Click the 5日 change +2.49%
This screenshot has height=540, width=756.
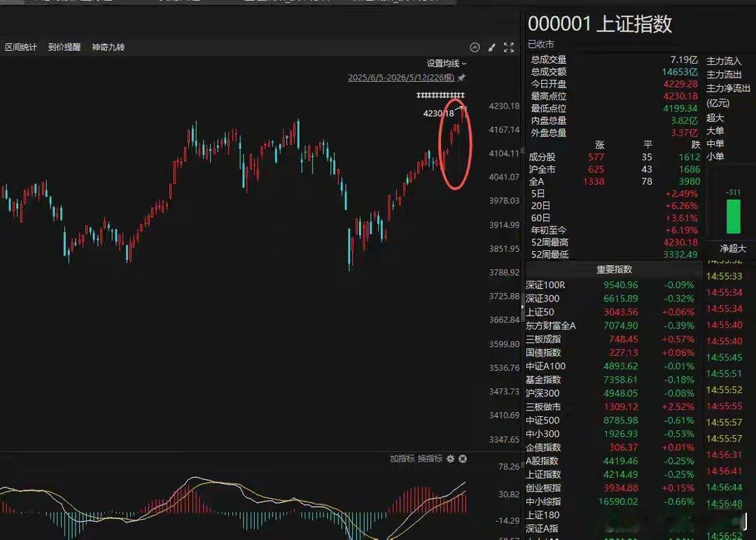pyautogui.click(x=681, y=194)
